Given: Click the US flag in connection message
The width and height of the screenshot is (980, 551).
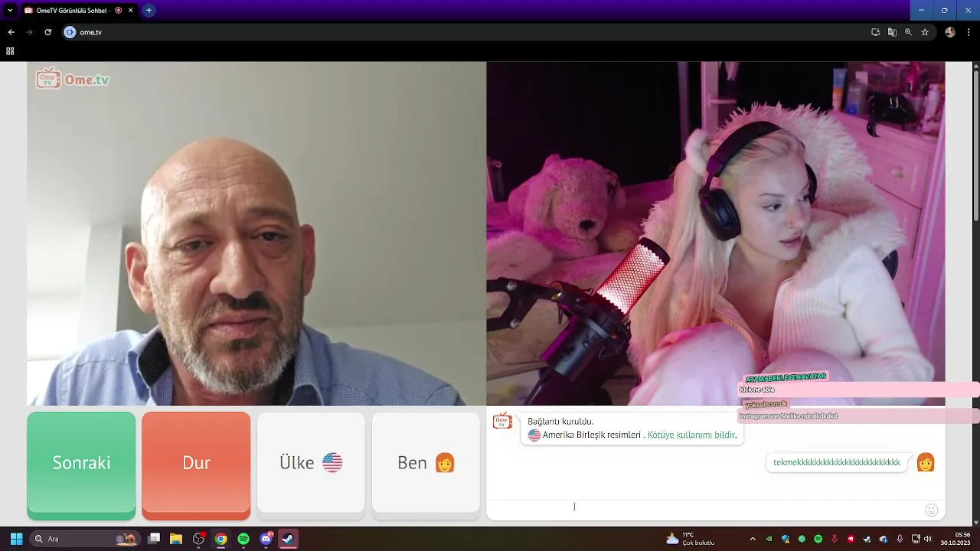Looking at the screenshot, I should pyautogui.click(x=534, y=435).
